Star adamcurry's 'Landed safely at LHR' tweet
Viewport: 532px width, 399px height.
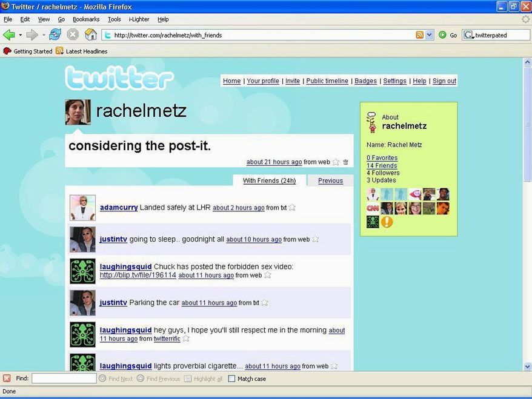(x=292, y=208)
